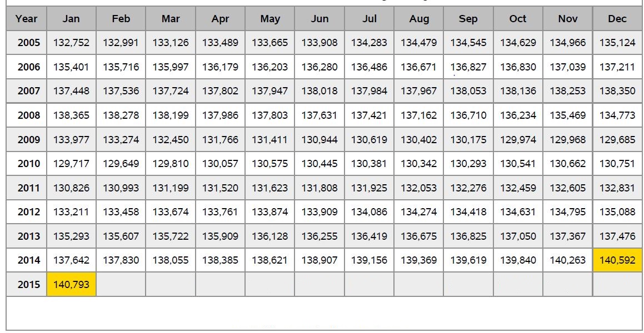Select cell value 132,752
The image size is (644, 333).
click(x=71, y=43)
